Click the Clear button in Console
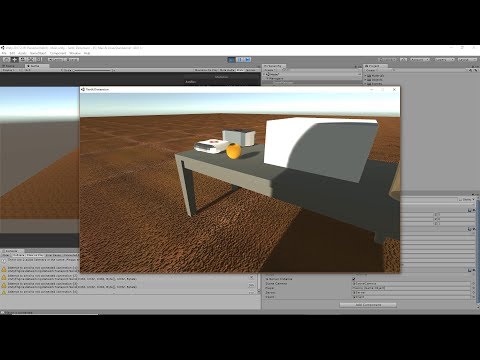The image size is (480, 360). (6, 255)
